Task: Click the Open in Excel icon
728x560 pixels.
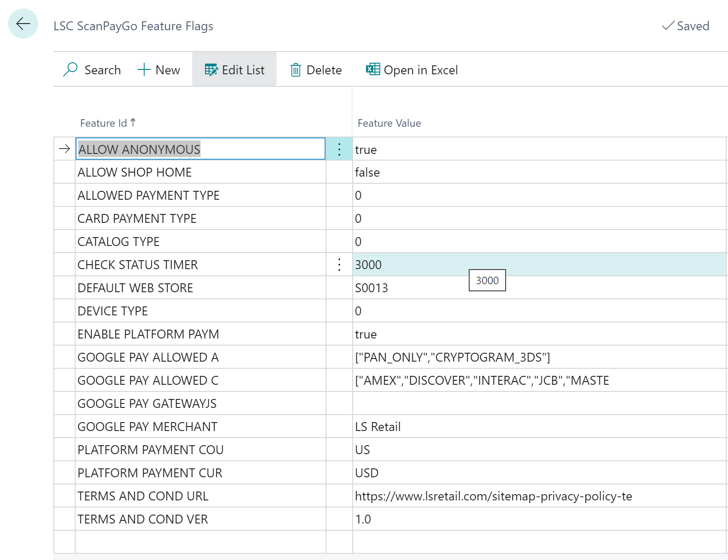Action: pos(373,69)
